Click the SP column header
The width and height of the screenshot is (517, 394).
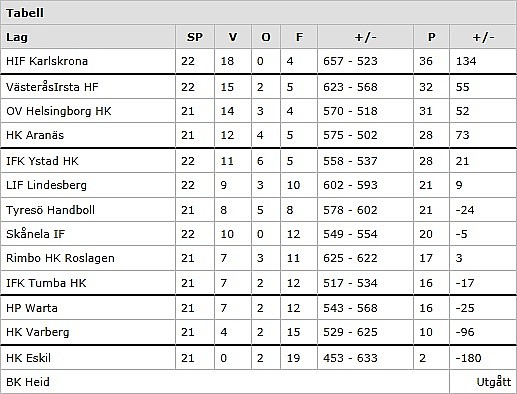tap(195, 37)
